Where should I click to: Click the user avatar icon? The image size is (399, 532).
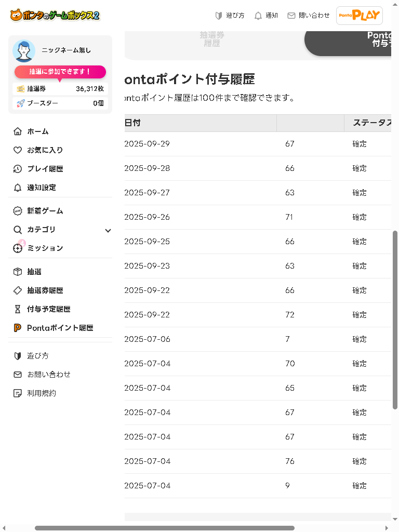point(24,51)
